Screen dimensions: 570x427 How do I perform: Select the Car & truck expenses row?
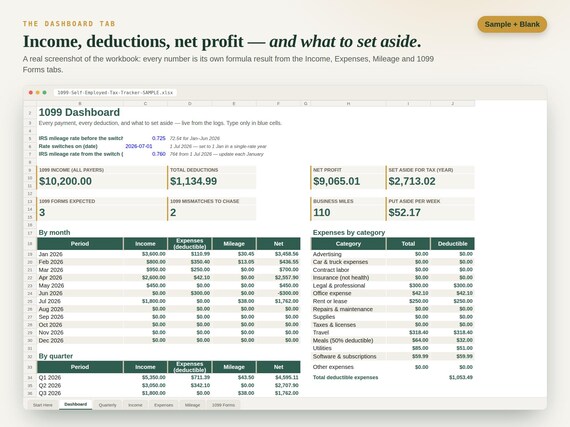click(393, 262)
